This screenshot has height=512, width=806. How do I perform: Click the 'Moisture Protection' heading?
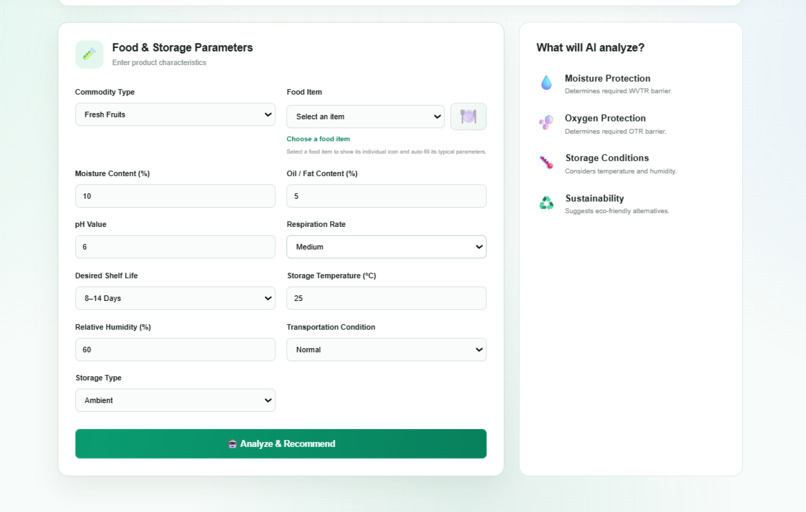[608, 78]
